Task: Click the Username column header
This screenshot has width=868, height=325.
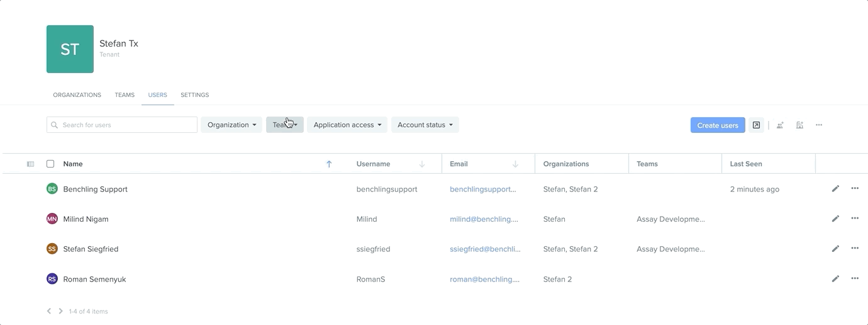Action: click(373, 164)
